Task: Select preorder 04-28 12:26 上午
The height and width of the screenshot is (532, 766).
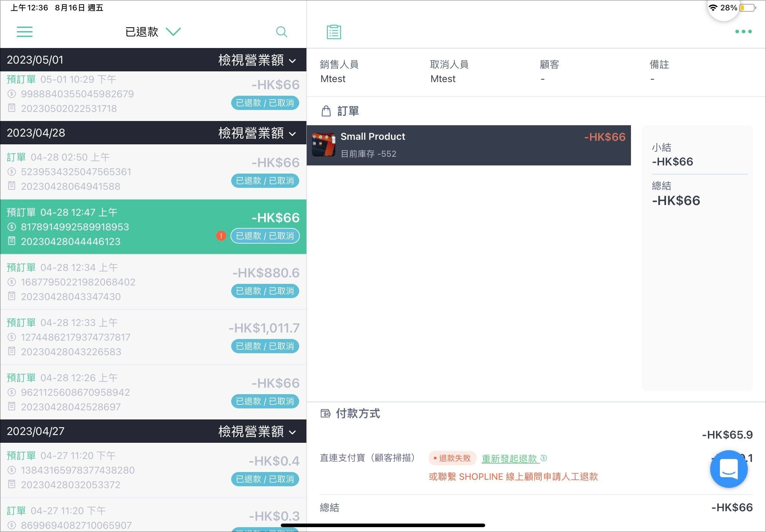Action: coord(153,392)
